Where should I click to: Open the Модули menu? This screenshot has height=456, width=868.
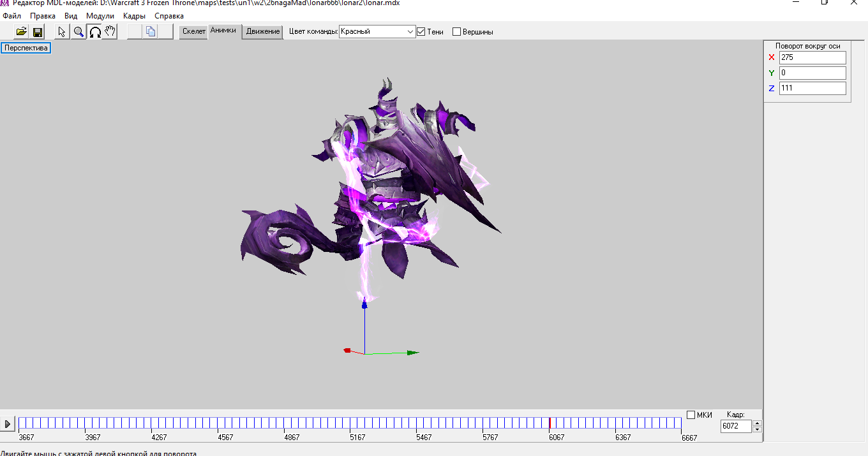tap(100, 16)
